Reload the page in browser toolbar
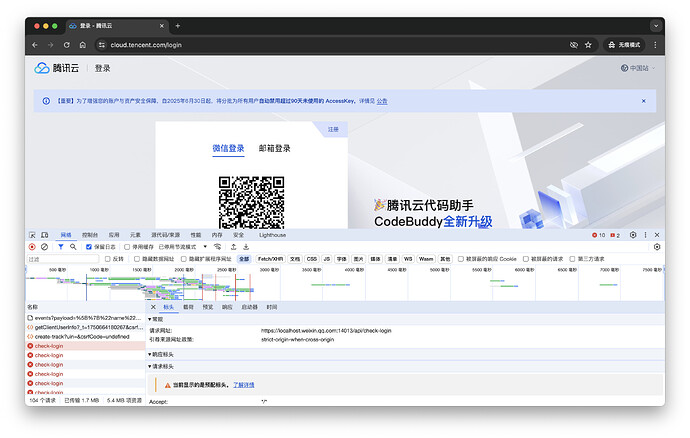Viewport: 690px width, 438px height. click(66, 45)
